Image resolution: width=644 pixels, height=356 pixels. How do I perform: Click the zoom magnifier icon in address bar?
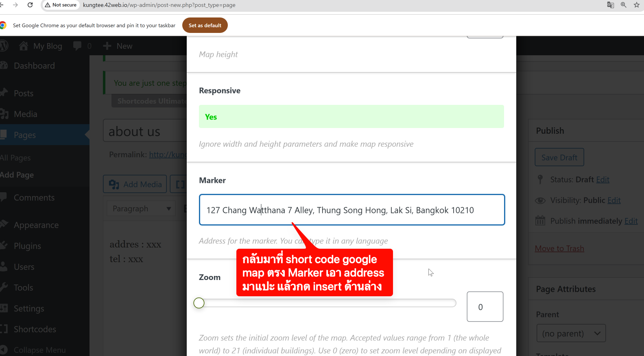[x=623, y=5]
